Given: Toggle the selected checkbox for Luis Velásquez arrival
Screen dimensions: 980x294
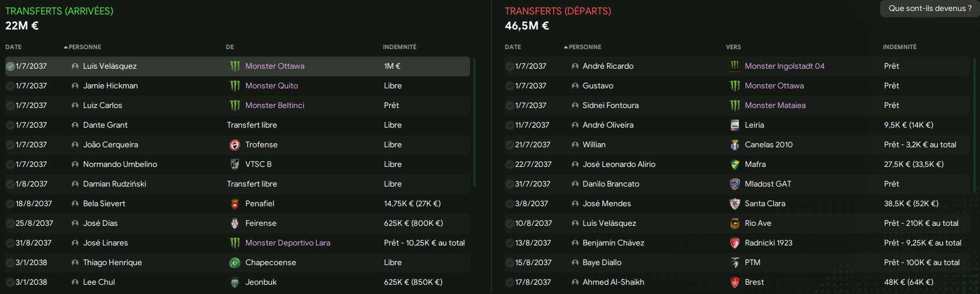Looking at the screenshot, I should [10, 66].
